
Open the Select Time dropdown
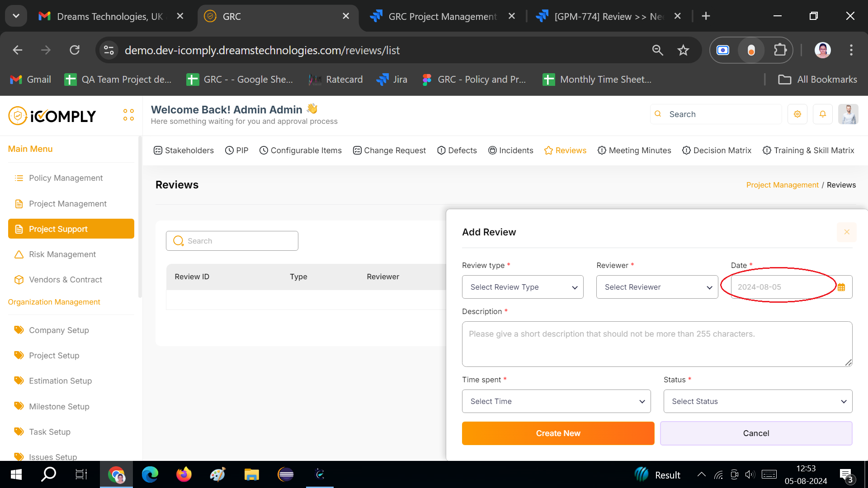[556, 401]
